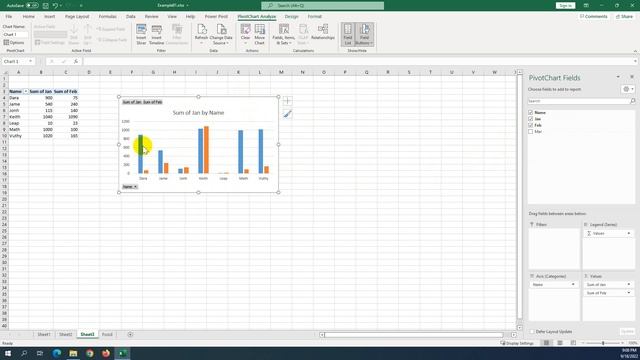The width and height of the screenshot is (640, 360).
Task: Click the Chart Name input field
Action: pyautogui.click(x=16, y=34)
